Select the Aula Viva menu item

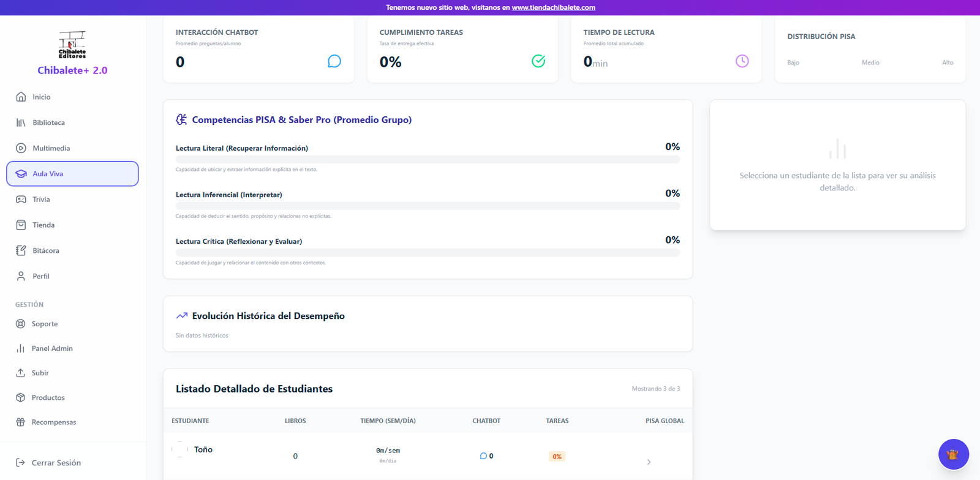[72, 174]
